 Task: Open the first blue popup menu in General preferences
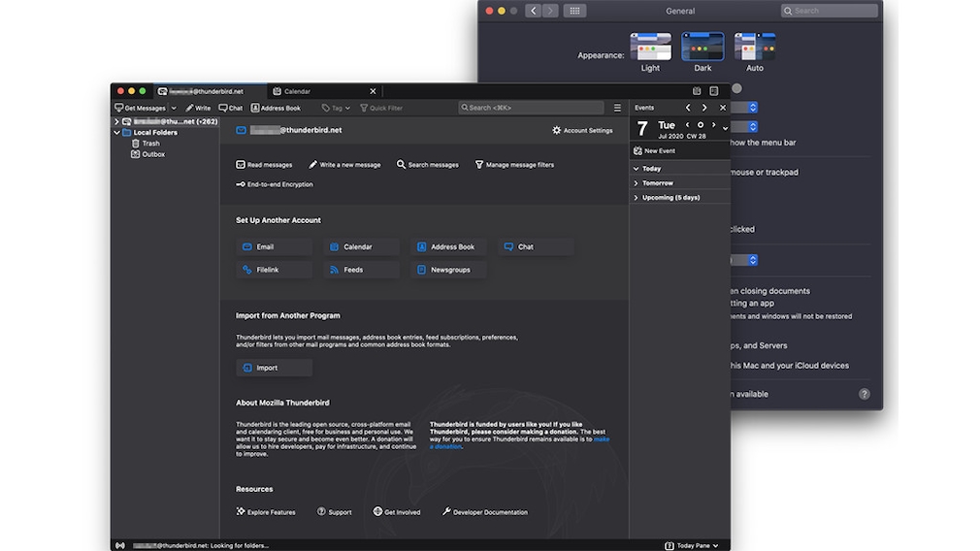click(x=753, y=108)
